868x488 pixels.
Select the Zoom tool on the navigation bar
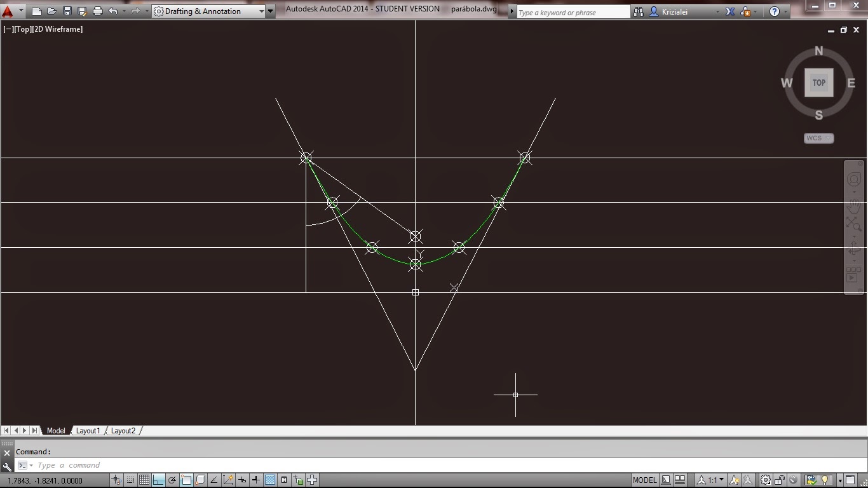[x=854, y=222]
